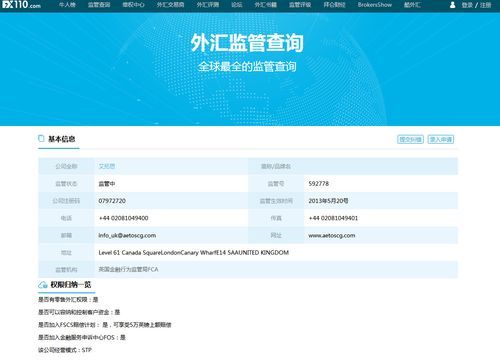
Task: Click the FX110.com logo
Action: point(21,5)
